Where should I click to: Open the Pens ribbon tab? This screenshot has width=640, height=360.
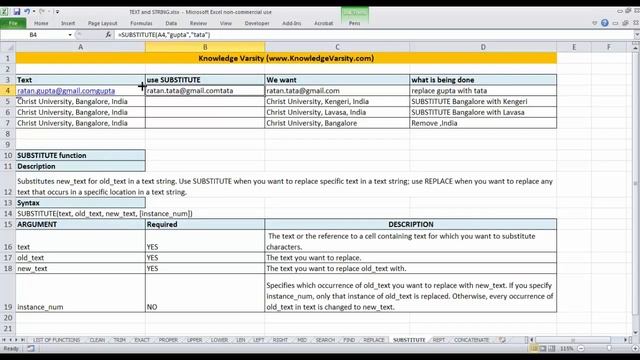354,23
